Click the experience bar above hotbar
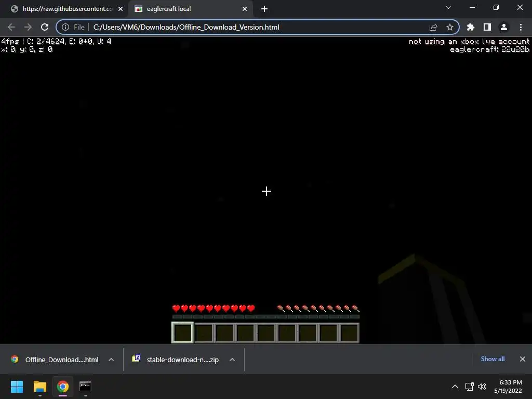 265,317
